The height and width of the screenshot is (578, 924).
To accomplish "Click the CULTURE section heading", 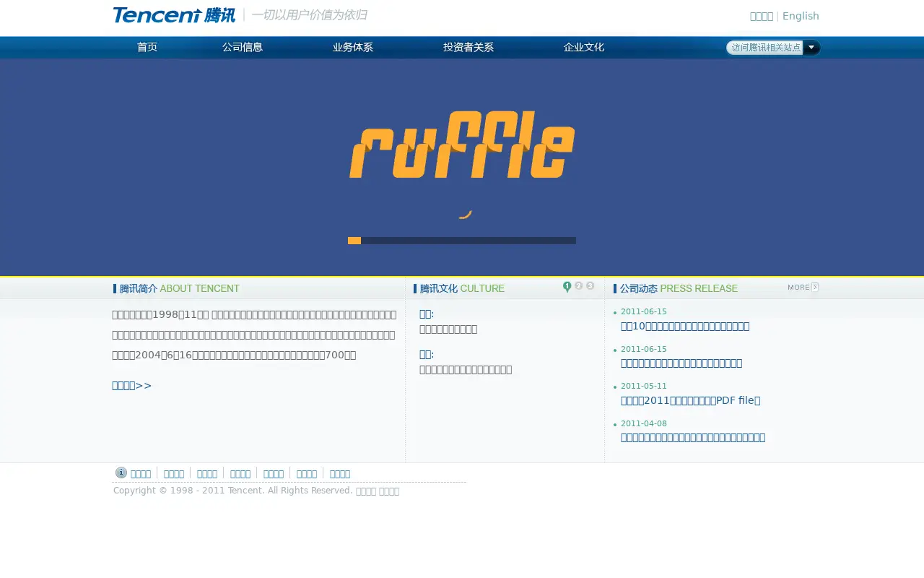I will [459, 288].
